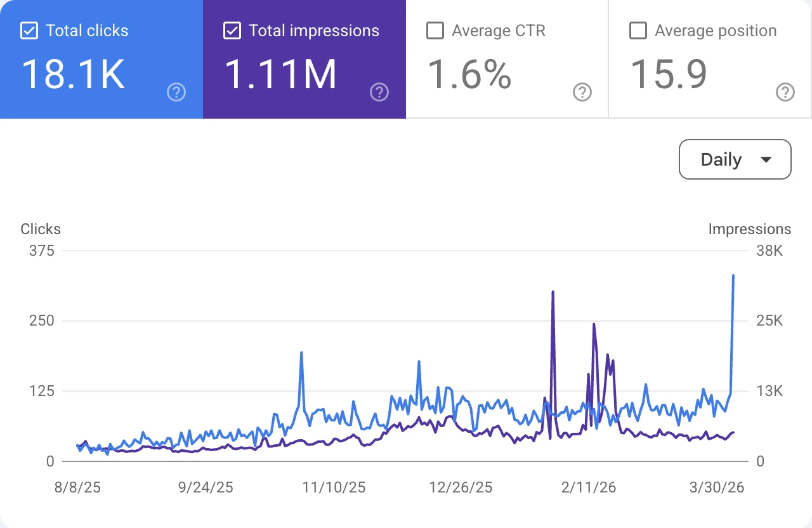Click the 1.11M total impressions value
This screenshot has height=528, width=812.
coord(281,74)
